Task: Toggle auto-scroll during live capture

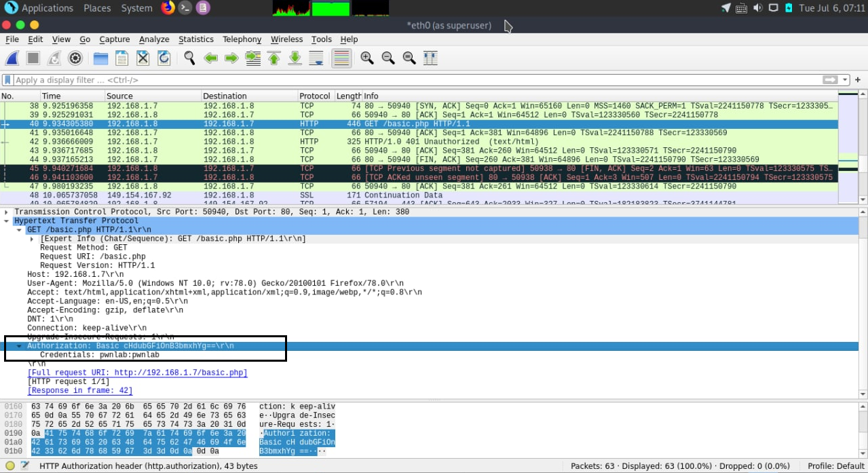Action: pos(316,58)
